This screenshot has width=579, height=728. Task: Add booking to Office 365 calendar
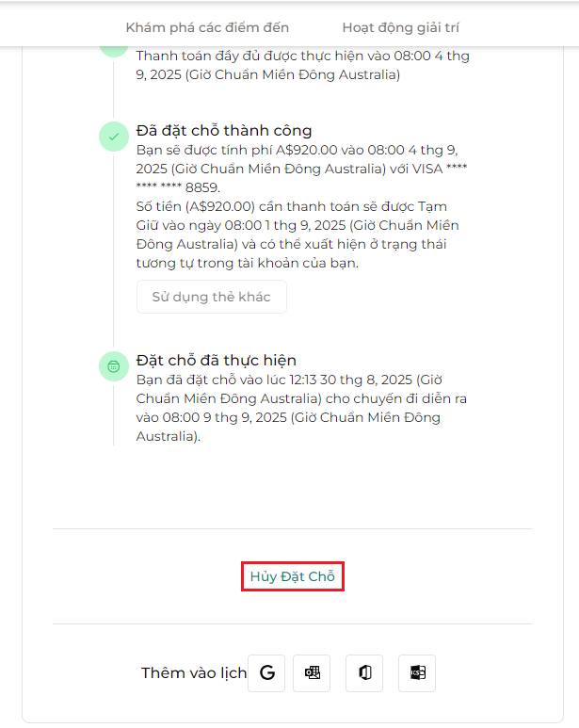[x=364, y=672]
